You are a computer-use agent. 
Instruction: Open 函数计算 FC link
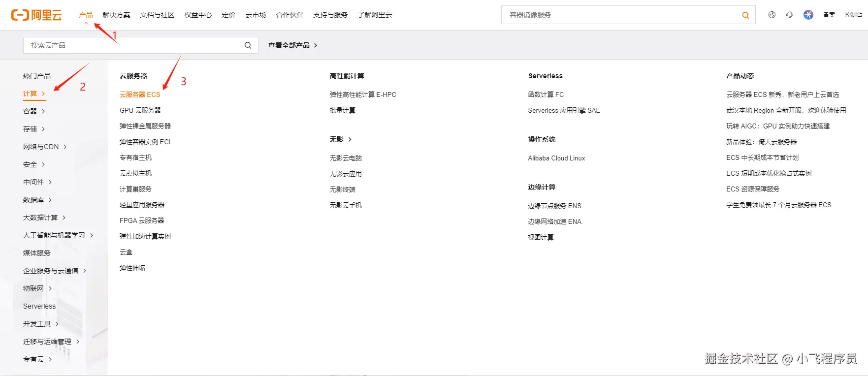(546, 94)
